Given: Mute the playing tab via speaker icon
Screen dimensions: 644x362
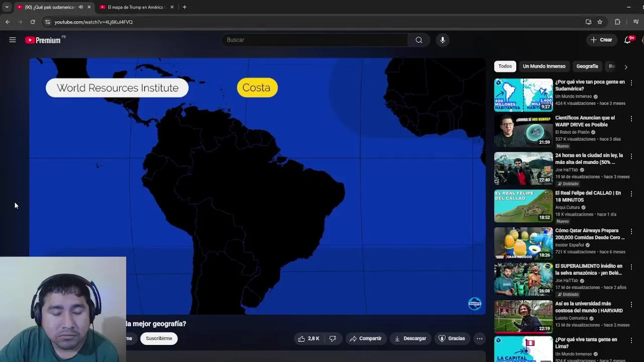Looking at the screenshot, I should 80,7.
